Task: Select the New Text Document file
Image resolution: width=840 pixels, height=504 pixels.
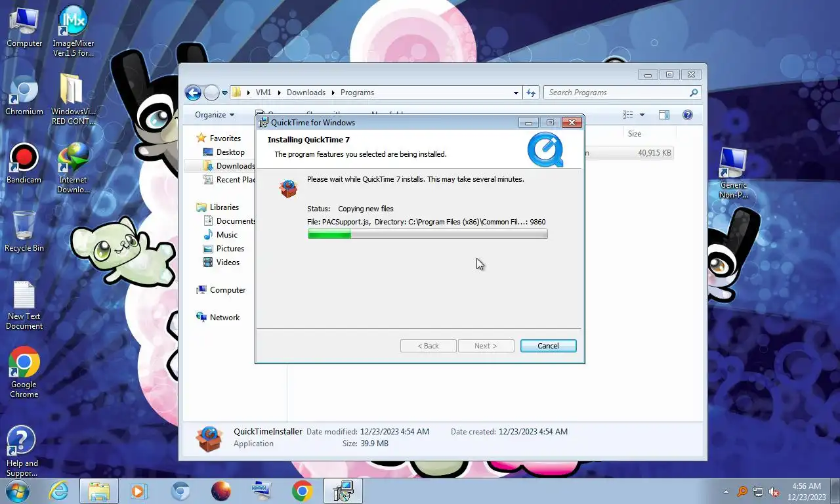Action: 24,306
